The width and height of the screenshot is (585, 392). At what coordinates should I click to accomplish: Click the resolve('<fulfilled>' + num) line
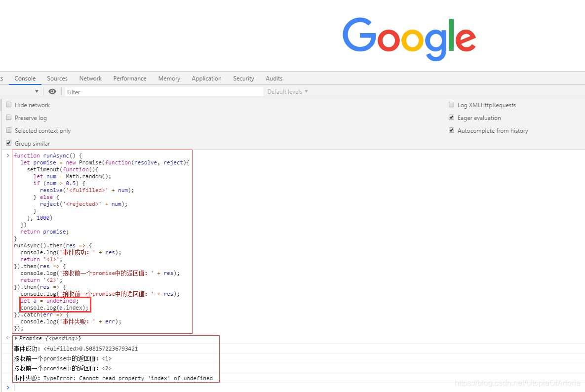[x=87, y=190]
